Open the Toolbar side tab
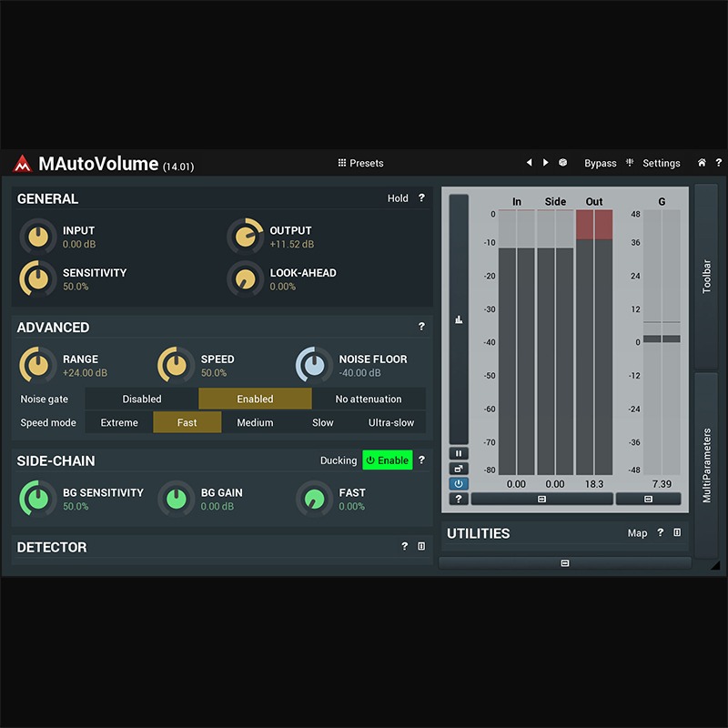The width and height of the screenshot is (728, 728). tap(706, 277)
